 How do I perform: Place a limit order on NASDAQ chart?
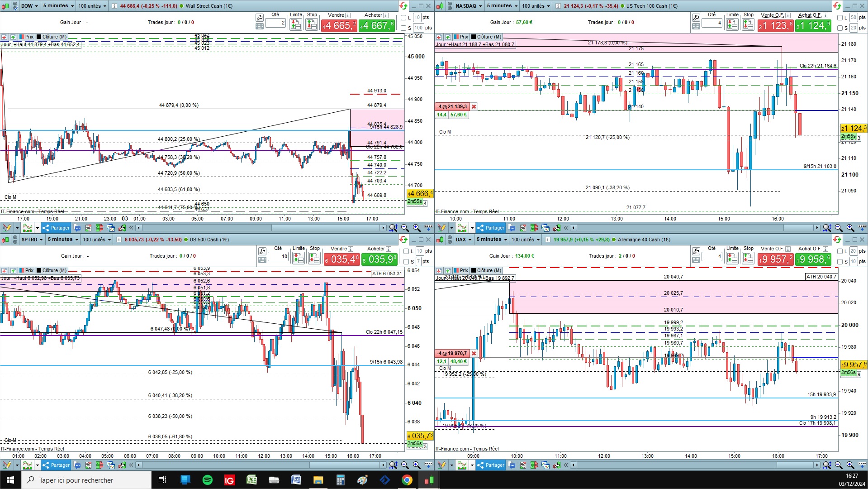[732, 24]
